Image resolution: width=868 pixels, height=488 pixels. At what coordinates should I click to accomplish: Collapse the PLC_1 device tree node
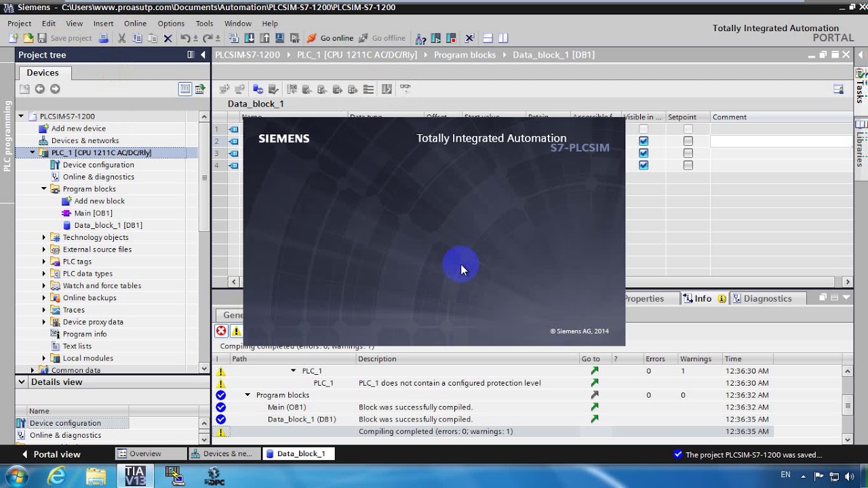32,152
